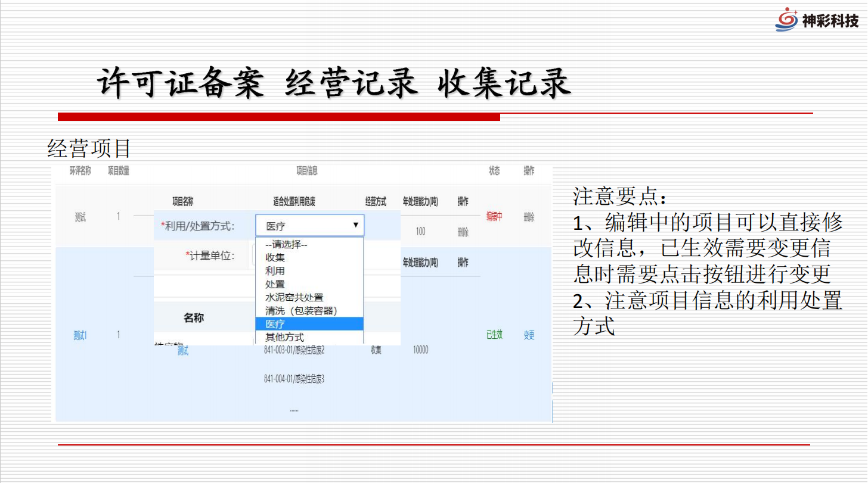This screenshot has height=483, width=868.
Task: Choose 其他方式 from the dropdown
Action: 284,337
